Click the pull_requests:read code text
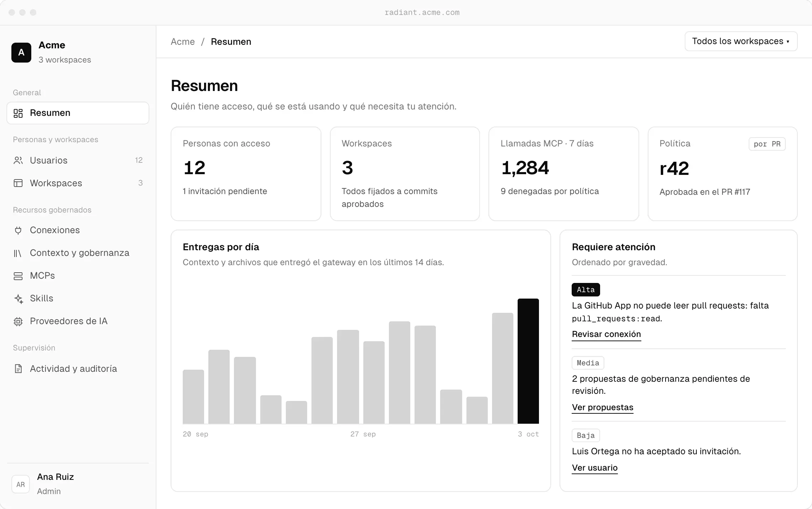Screen dimensions: 812x509 pos(616,319)
